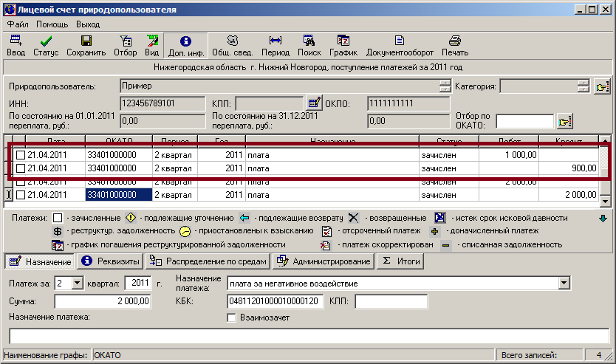Viewport: 616px width, 364px height.
Task: Tick the checkbox in the 900,00 credit row
Action: [21, 168]
